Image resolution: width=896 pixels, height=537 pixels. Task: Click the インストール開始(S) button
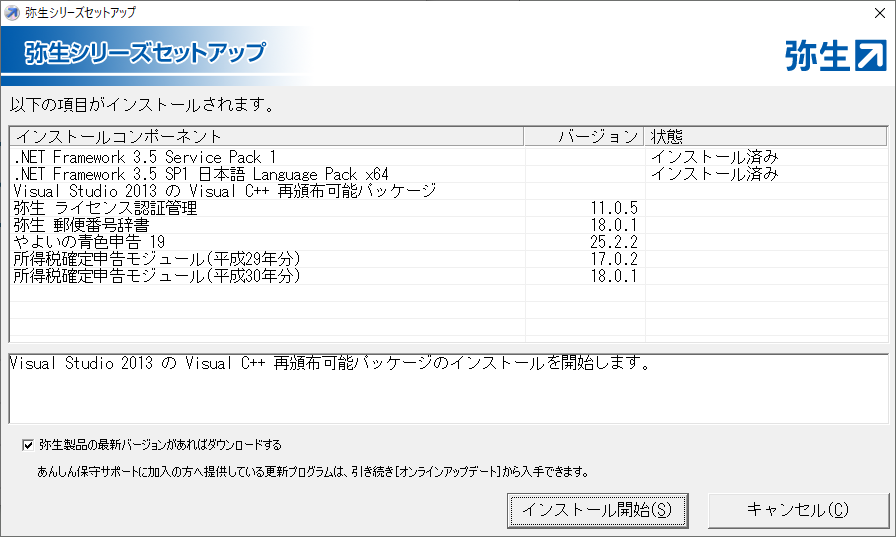(x=597, y=510)
